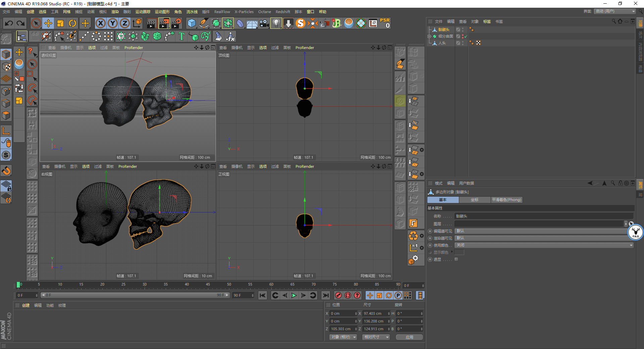Click the magnet Snap icon in left palette
644x349 pixels.
pyautogui.click(x=6, y=171)
